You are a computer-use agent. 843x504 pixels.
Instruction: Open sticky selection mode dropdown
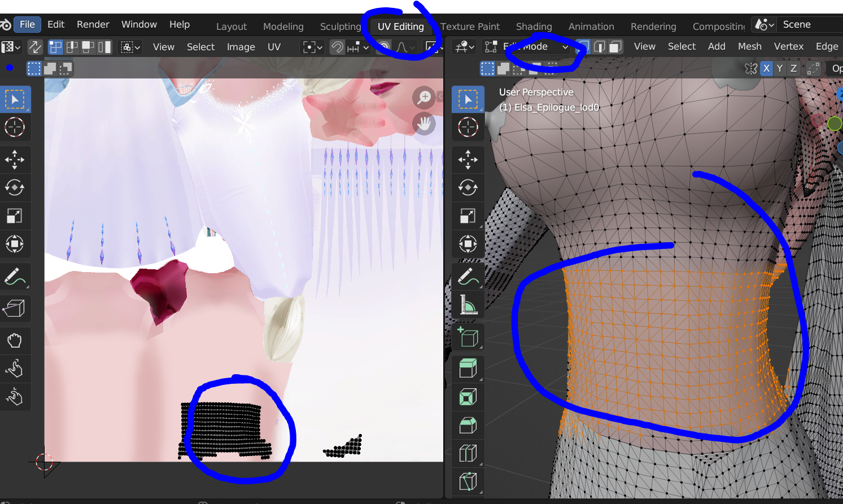coord(130,47)
